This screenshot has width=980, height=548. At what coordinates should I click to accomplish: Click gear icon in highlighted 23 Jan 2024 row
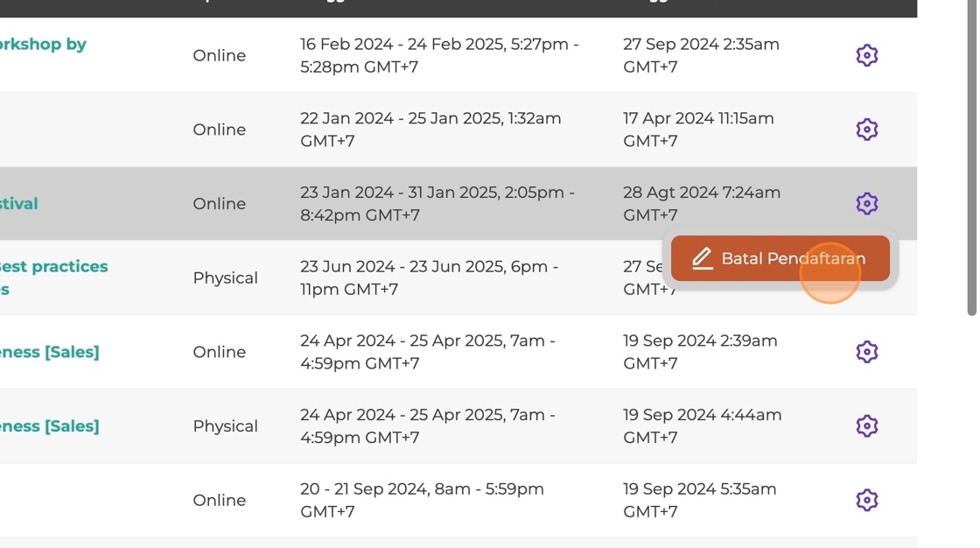[x=867, y=203]
